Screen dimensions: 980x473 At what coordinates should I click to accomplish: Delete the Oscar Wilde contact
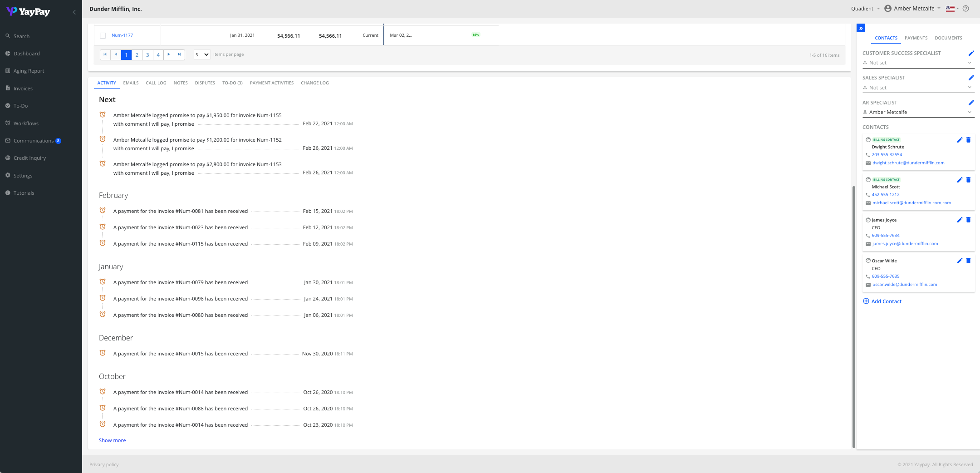(x=968, y=261)
